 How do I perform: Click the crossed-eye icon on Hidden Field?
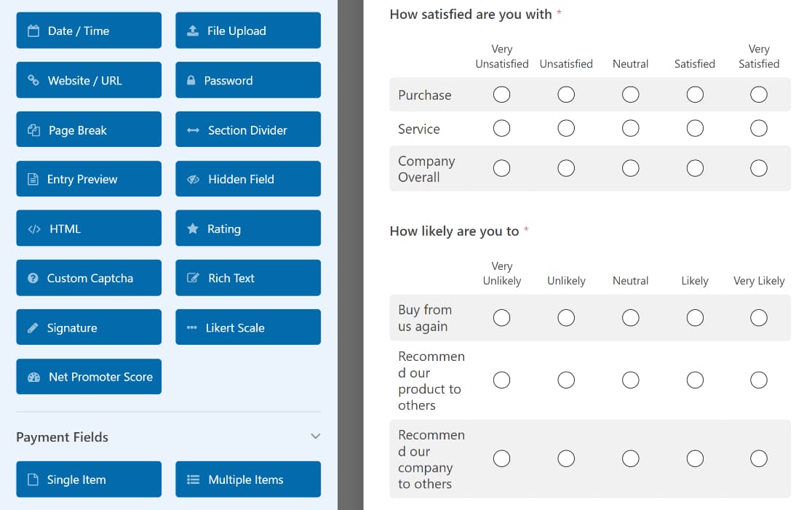(x=193, y=179)
